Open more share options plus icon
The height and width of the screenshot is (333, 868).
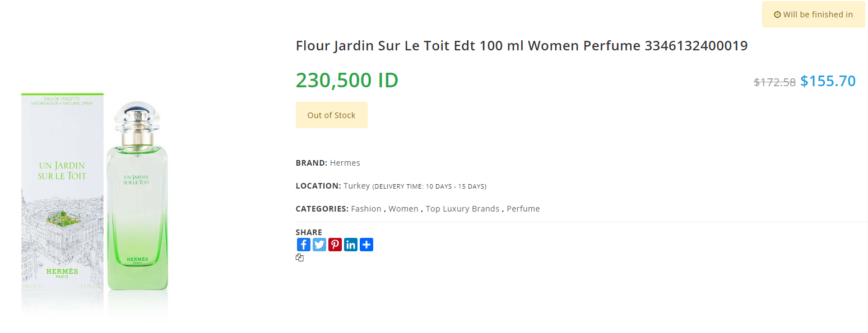(366, 245)
